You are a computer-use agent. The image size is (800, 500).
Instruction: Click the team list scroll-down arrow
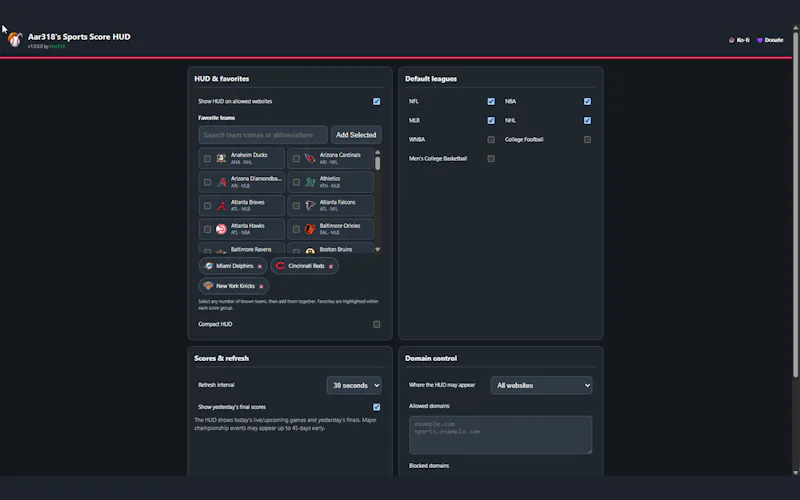point(378,249)
